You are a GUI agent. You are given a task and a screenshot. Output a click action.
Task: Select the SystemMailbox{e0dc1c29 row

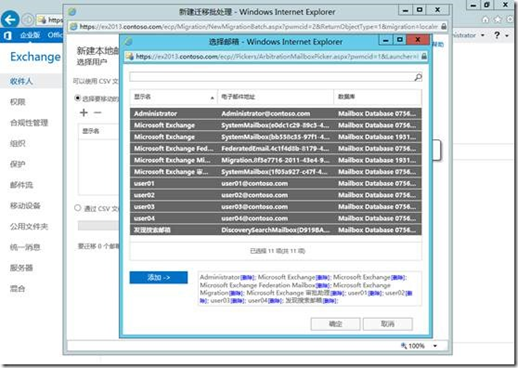[276, 125]
